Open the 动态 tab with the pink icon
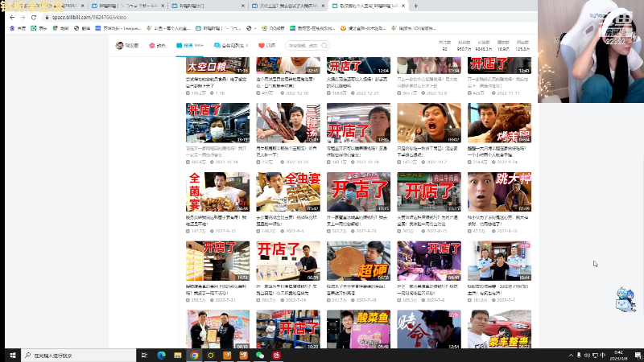The height and width of the screenshot is (362, 644). click(x=157, y=46)
